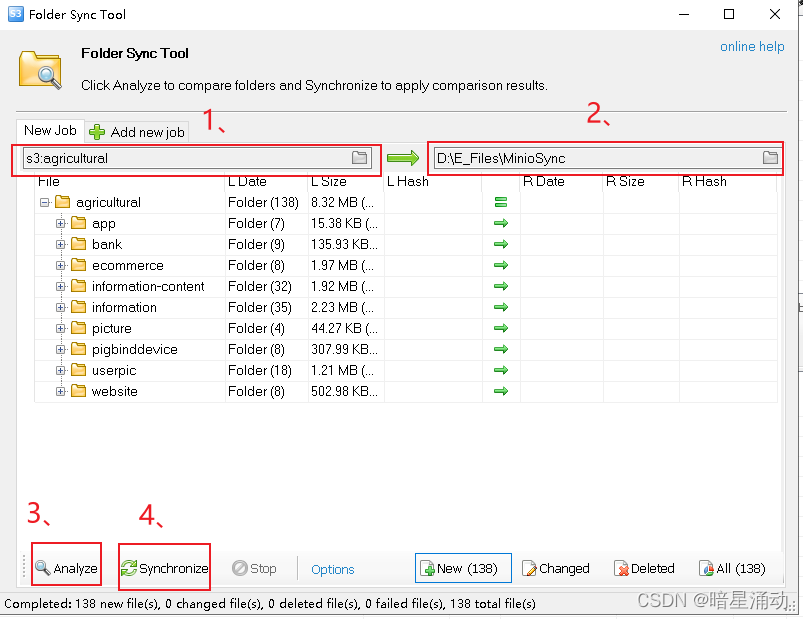Click the bank folder icon

[x=78, y=244]
